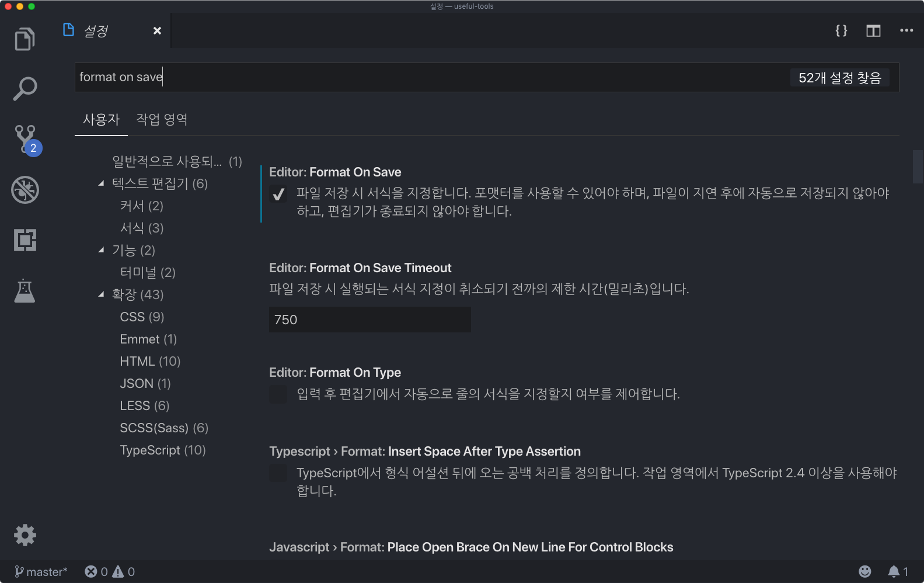Viewport: 924px width, 583px height.
Task: Collapse the 확장 tree section
Action: pyautogui.click(x=102, y=294)
